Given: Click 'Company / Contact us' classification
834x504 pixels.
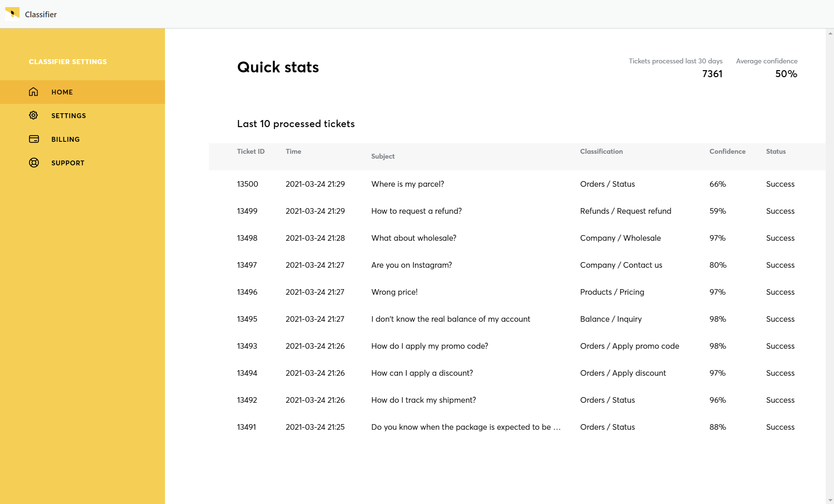Looking at the screenshot, I should pos(621,265).
